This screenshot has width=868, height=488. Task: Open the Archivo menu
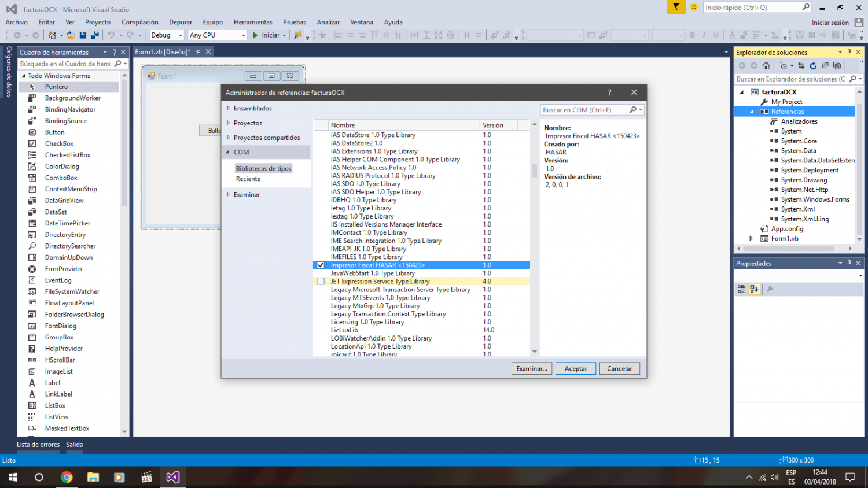[16, 22]
